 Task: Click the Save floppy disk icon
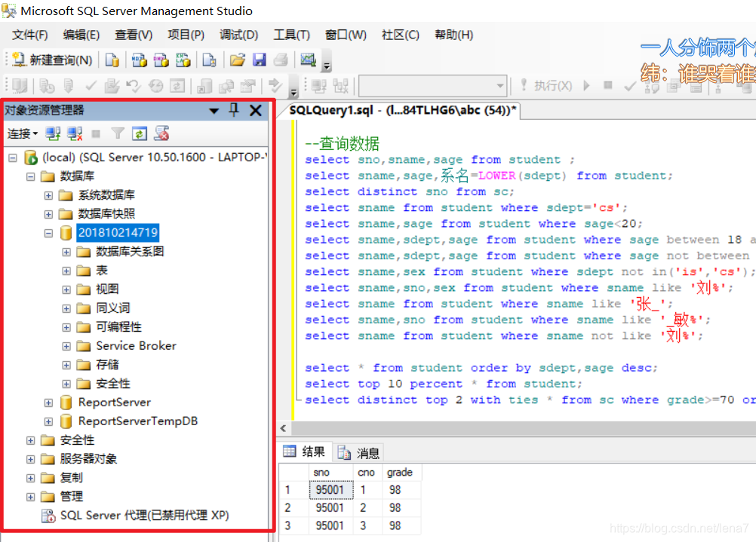pos(260,60)
